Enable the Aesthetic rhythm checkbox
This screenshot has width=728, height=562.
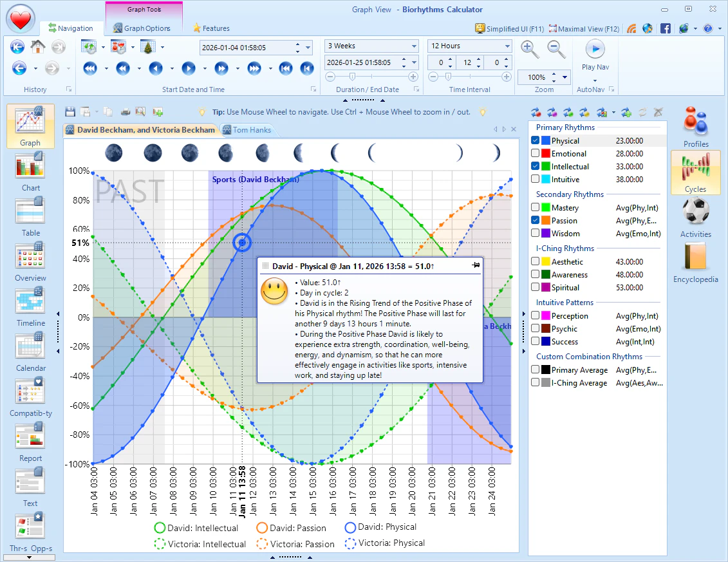click(x=536, y=261)
